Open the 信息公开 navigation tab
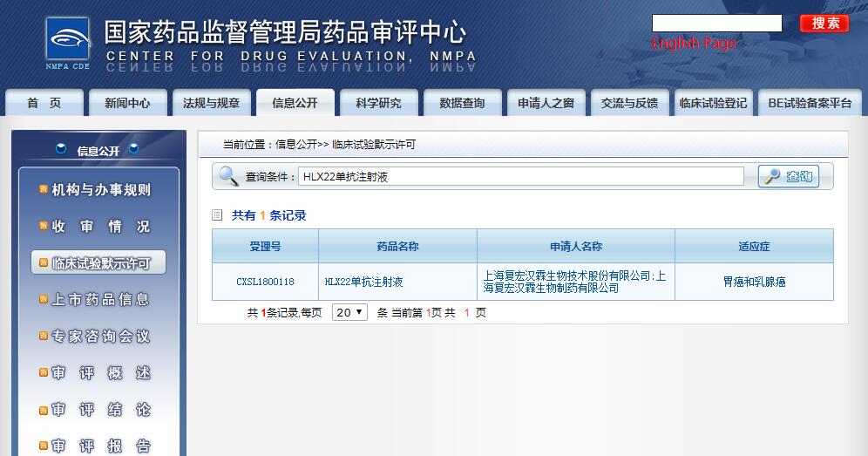868x456 pixels. click(295, 103)
